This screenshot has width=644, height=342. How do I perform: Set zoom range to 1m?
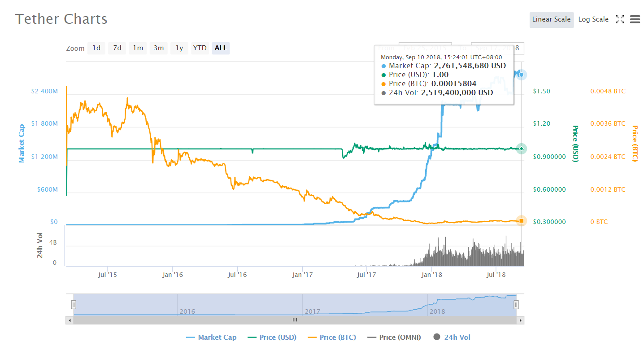point(138,48)
